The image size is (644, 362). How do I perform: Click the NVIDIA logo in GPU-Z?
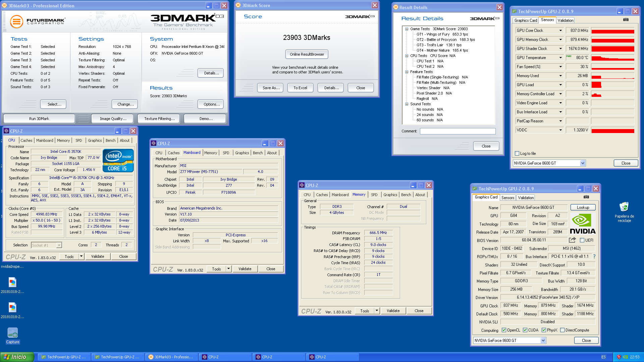pyautogui.click(x=583, y=224)
